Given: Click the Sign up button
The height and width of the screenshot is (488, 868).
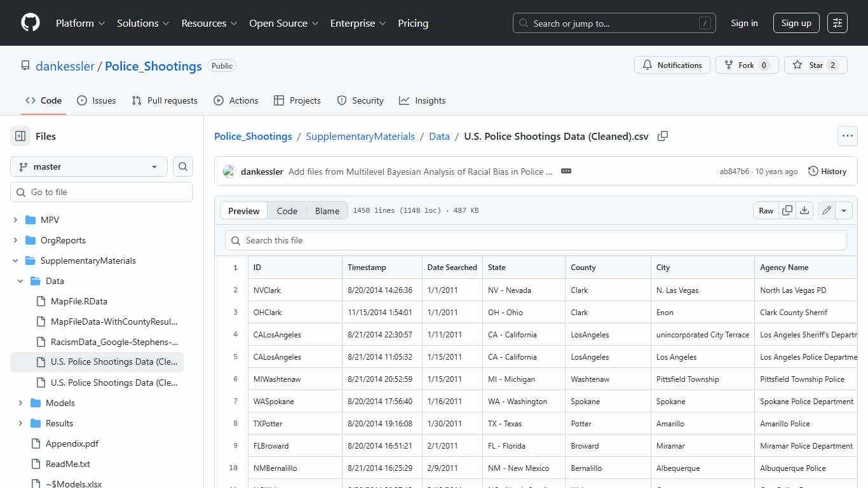Looking at the screenshot, I should coord(796,23).
